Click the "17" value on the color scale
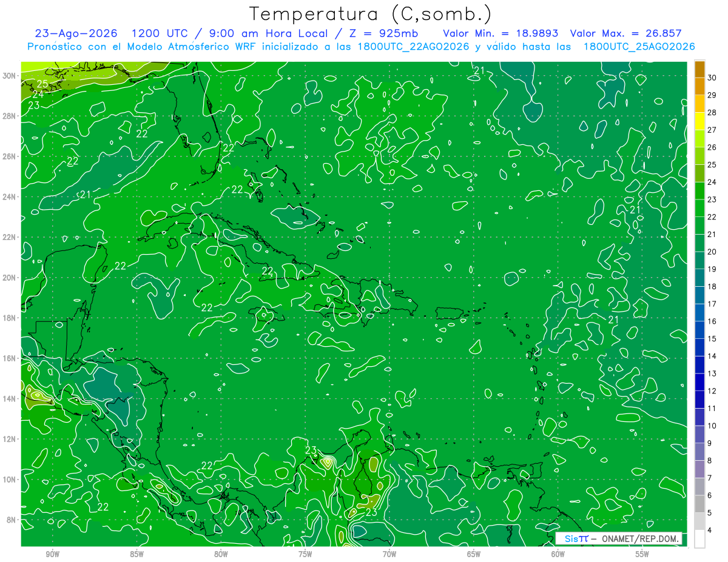The width and height of the screenshot is (728, 562). pyautogui.click(x=712, y=304)
